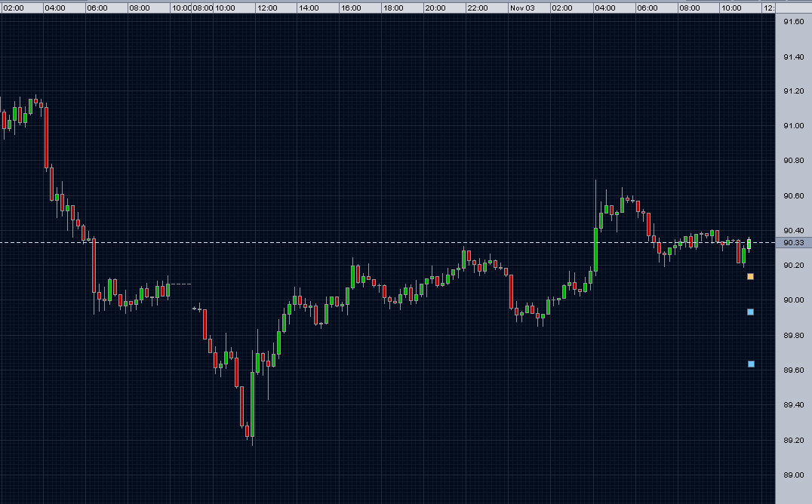This screenshot has height=504, width=812.
Task: Click the 91.00 price axis label
Action: 793,125
